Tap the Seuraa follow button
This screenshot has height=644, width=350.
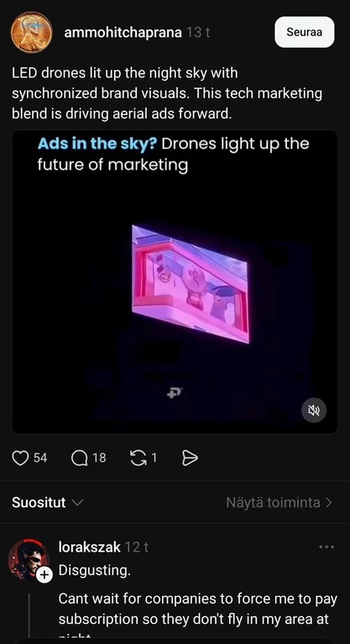[305, 32]
